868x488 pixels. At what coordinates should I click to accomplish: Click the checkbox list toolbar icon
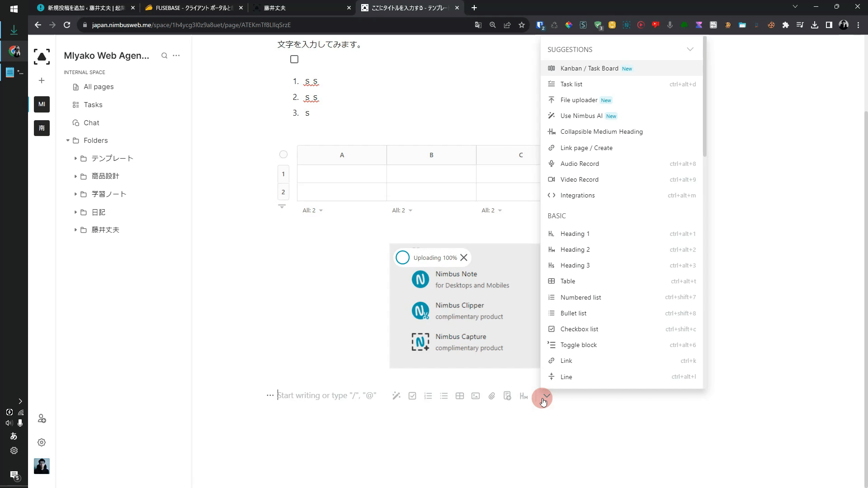tap(412, 396)
